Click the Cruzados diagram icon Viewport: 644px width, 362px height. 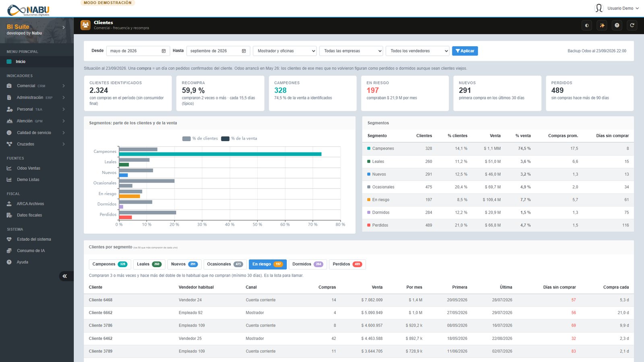coord(9,144)
